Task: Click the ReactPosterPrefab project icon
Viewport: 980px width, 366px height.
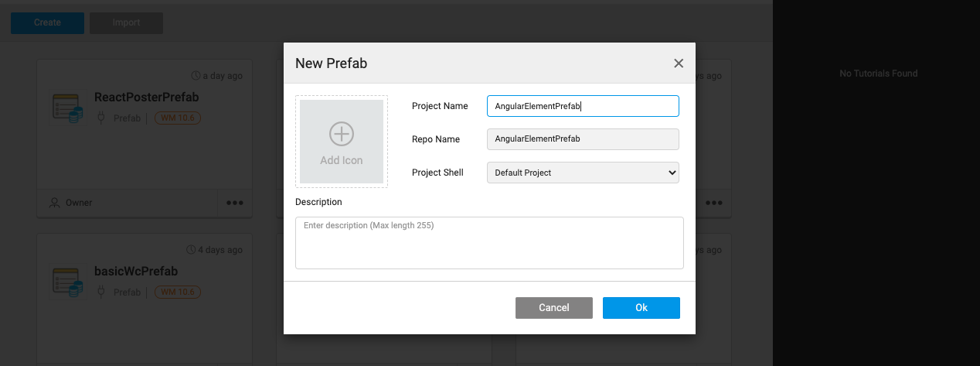Action: coord(67,108)
